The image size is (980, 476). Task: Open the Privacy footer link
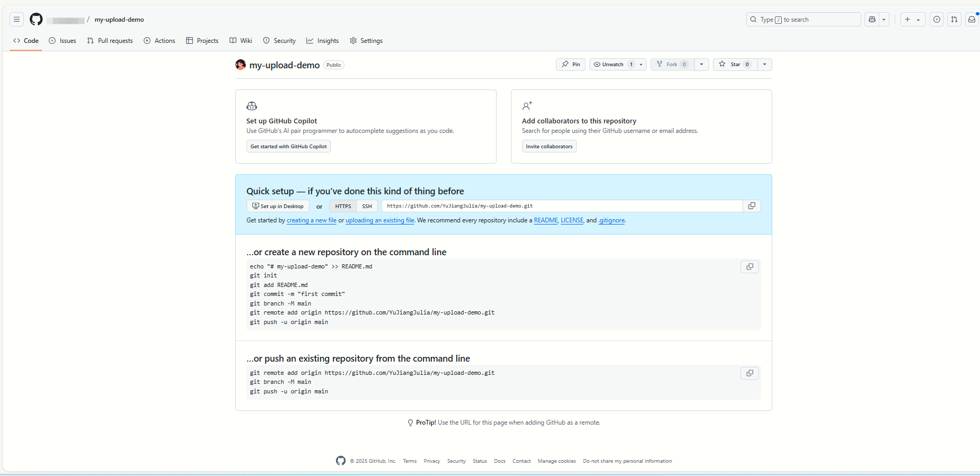432,461
